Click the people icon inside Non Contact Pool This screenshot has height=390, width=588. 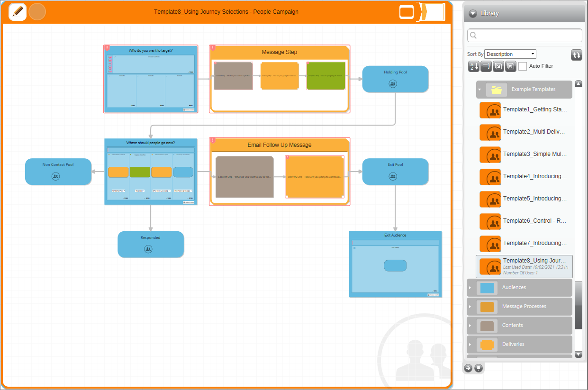55,176
